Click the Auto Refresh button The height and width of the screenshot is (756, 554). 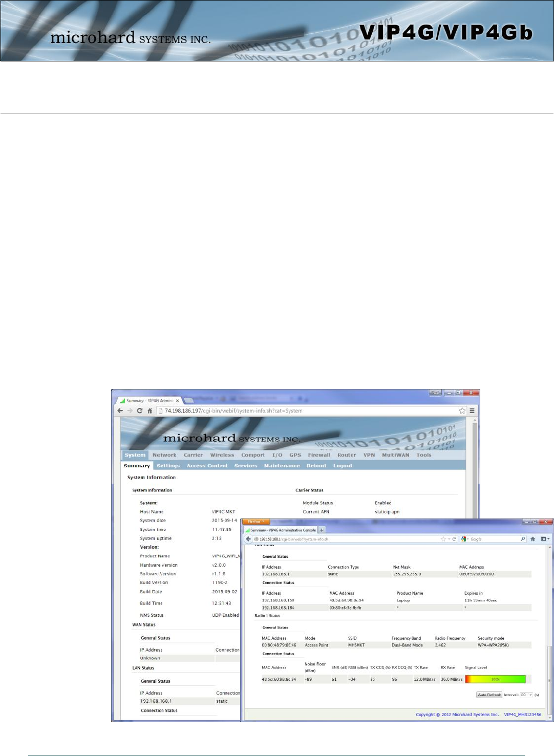point(489,695)
